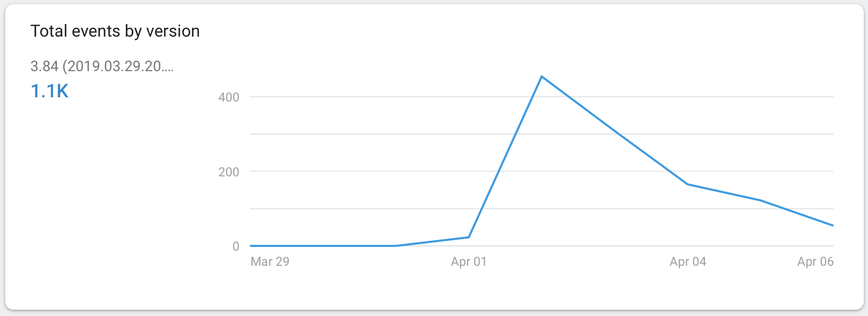The width and height of the screenshot is (868, 316).
Task: Click the Apr 04 x-axis date label
Action: tap(688, 262)
